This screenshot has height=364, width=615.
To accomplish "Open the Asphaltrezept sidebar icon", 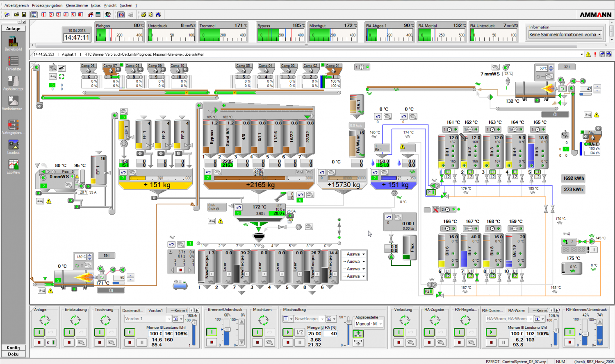I will (x=13, y=83).
